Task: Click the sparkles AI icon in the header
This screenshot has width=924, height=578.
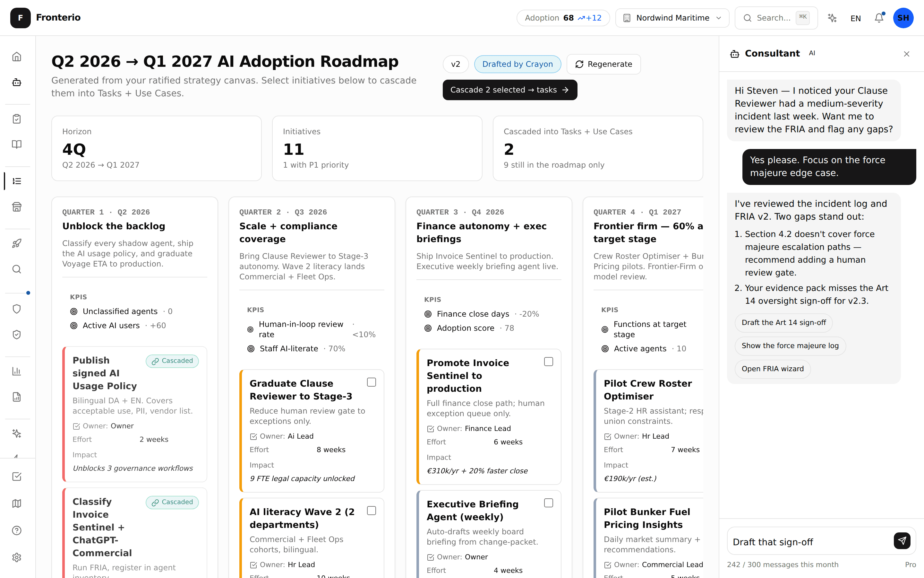Action: click(832, 18)
